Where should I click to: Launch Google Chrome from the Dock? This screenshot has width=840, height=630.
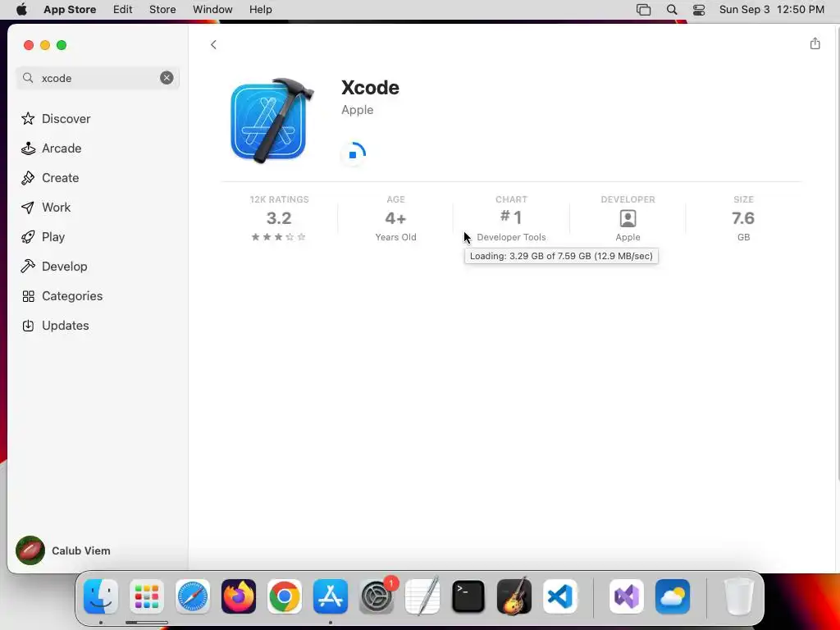click(x=285, y=596)
